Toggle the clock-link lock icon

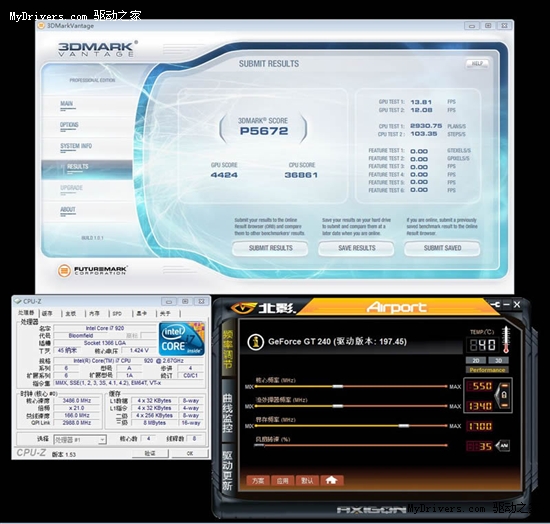point(504,396)
